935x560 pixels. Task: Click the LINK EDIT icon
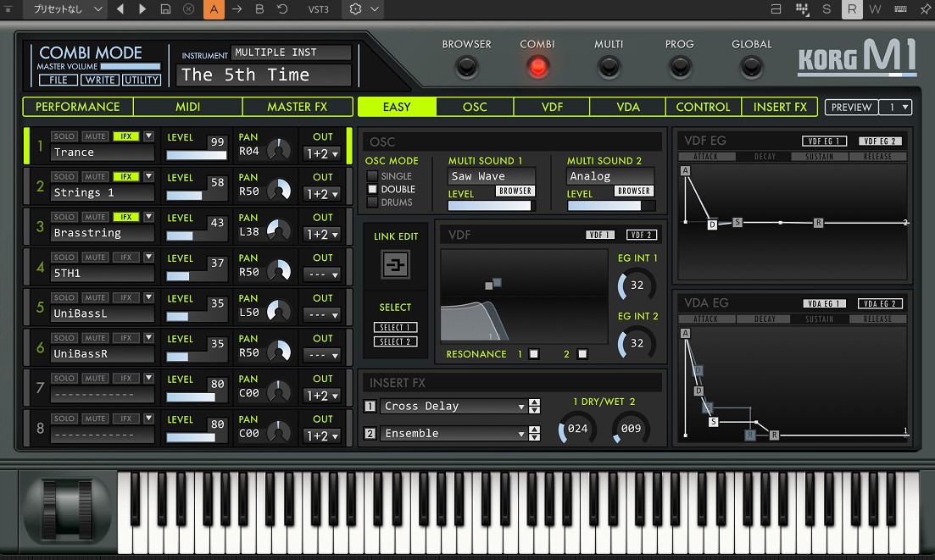pos(395,264)
